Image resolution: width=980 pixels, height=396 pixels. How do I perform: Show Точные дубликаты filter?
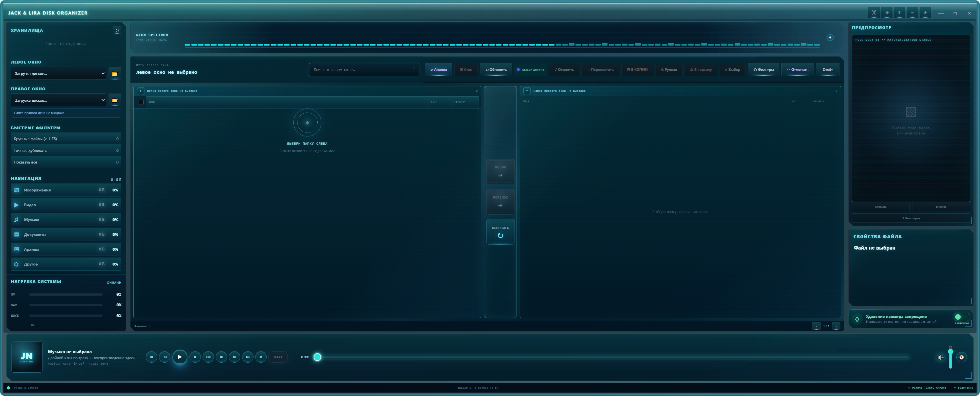(x=66, y=151)
